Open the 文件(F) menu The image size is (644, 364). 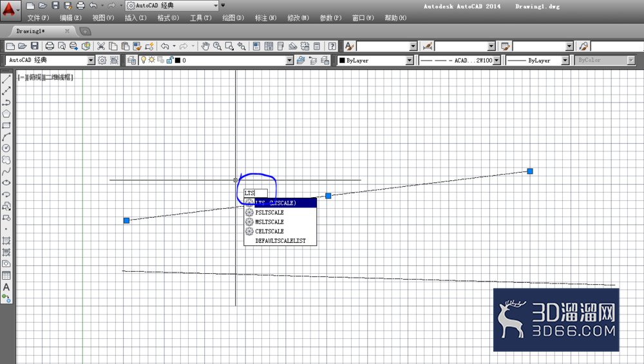click(38, 18)
